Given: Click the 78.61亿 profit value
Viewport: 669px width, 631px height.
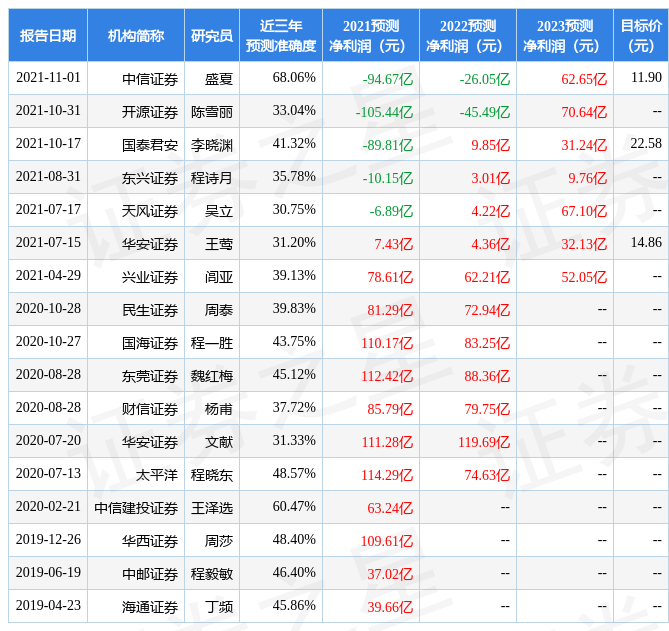Looking at the screenshot, I should (x=390, y=277).
